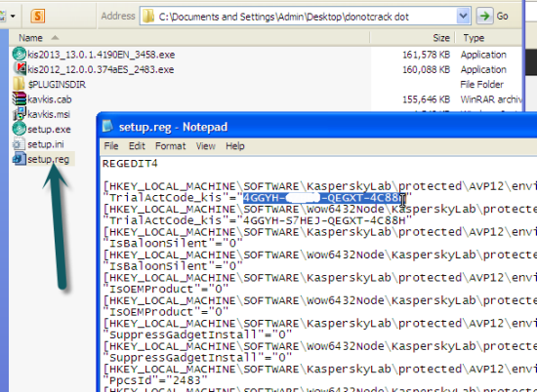537x392 pixels.
Task: Sort files by Size column header
Action: 412,38
